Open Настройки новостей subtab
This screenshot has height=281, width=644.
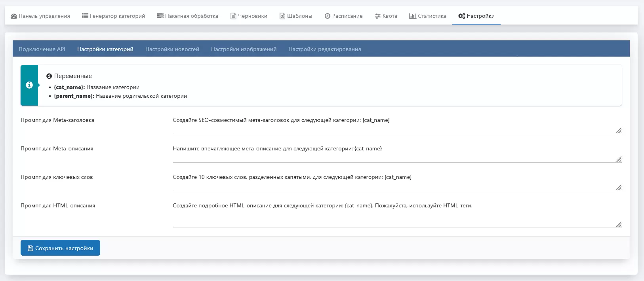click(x=172, y=49)
